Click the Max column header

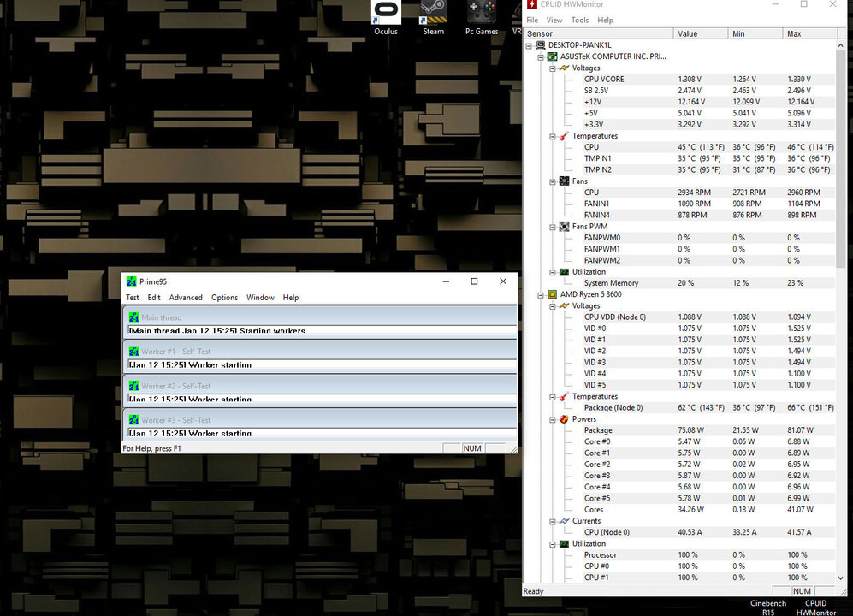pyautogui.click(x=809, y=33)
